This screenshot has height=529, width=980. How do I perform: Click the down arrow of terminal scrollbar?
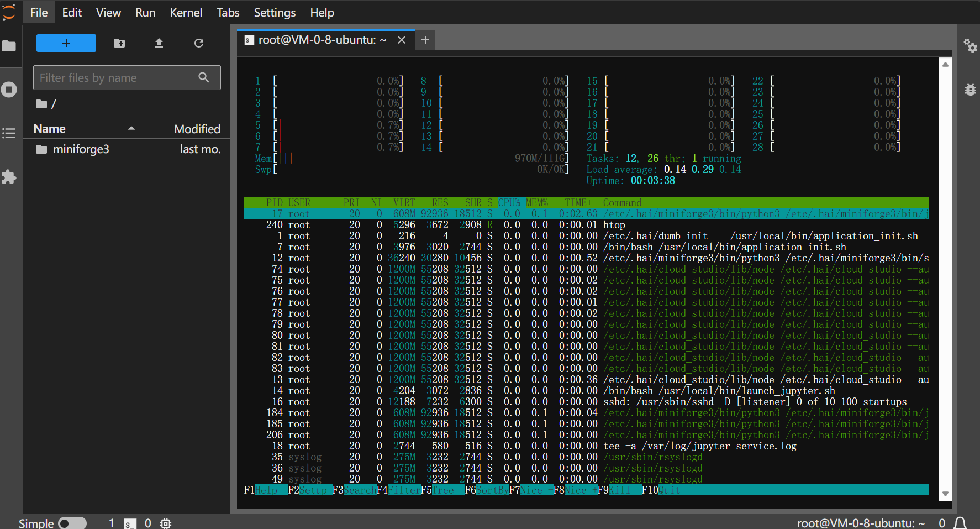(945, 494)
